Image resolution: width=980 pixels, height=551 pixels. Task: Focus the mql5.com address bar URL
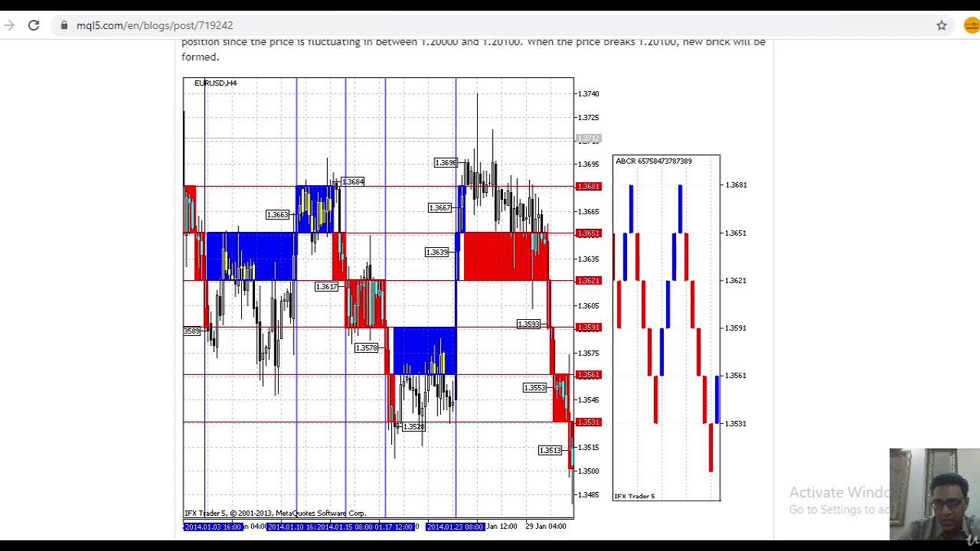coord(155,25)
